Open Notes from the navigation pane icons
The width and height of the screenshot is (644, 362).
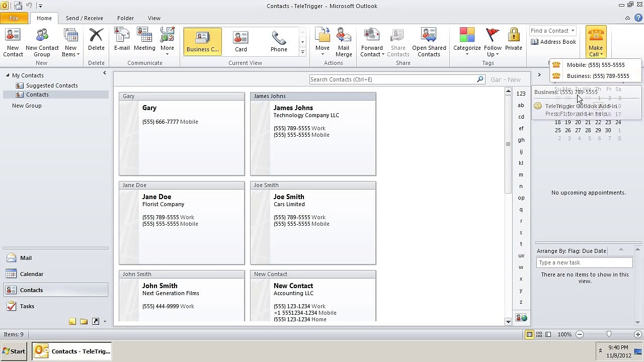(x=72, y=321)
